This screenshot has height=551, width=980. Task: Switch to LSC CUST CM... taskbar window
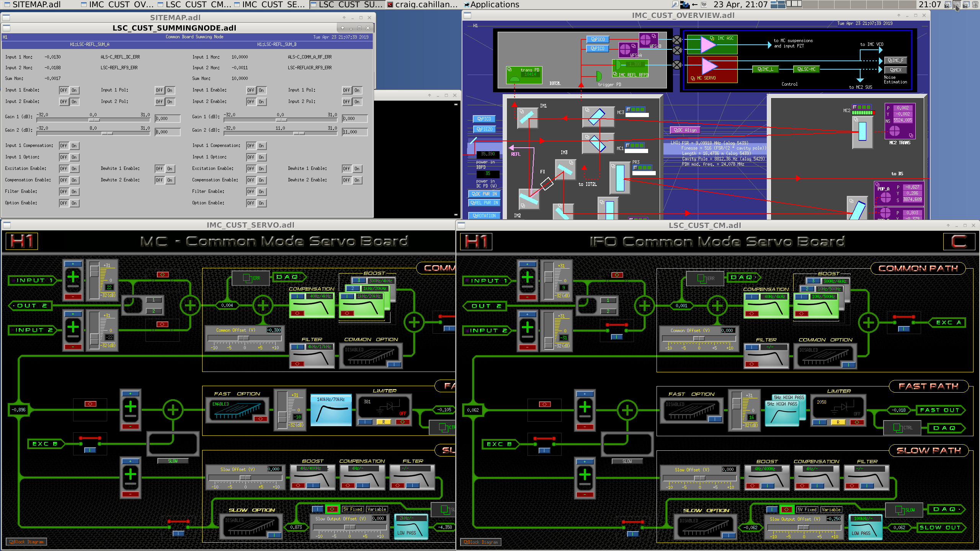click(194, 5)
